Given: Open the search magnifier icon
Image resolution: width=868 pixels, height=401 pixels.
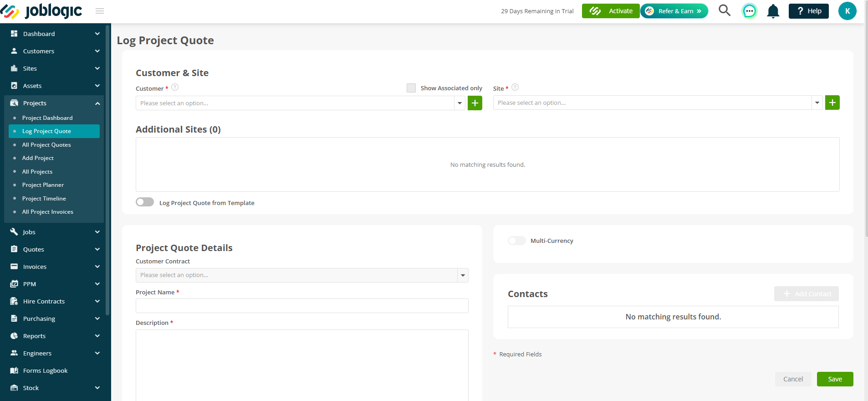Looking at the screenshot, I should point(725,10).
